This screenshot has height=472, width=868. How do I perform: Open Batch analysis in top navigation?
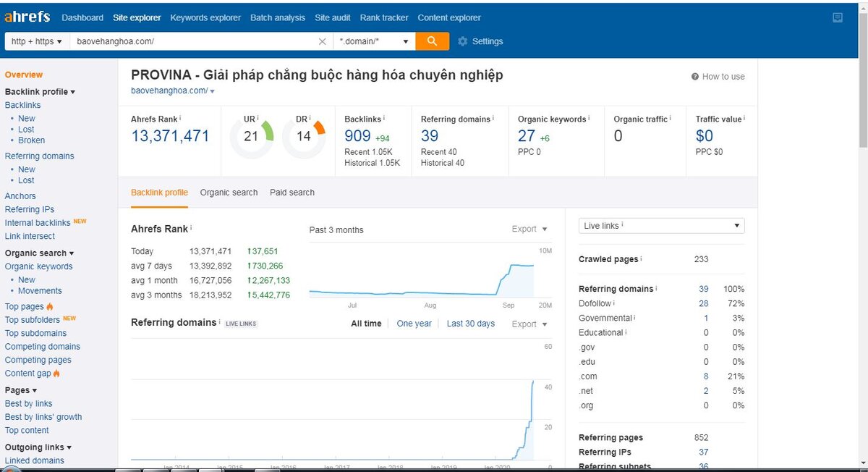[278, 17]
